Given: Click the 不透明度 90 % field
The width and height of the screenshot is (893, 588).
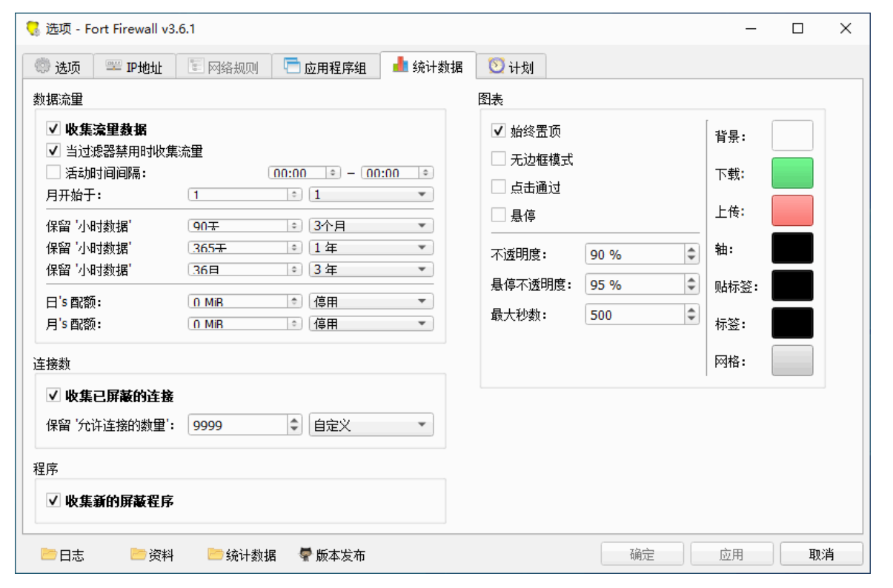Looking at the screenshot, I should point(642,254).
